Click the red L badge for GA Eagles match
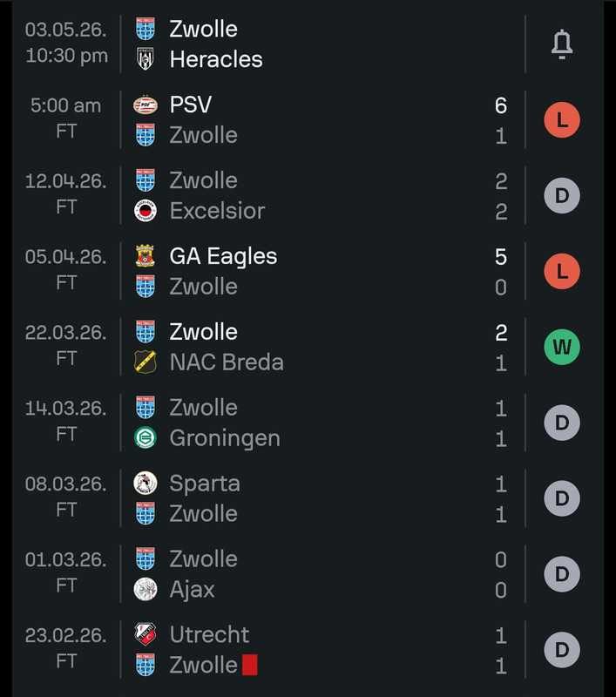Viewport: 616px width, 697px height. [x=562, y=272]
